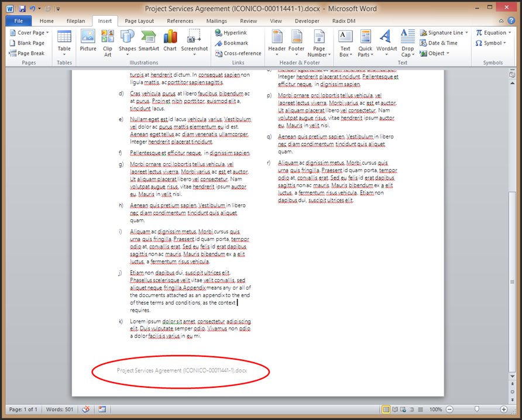The height and width of the screenshot is (420, 522).
Task: Insert a Signature Line
Action: point(444,33)
